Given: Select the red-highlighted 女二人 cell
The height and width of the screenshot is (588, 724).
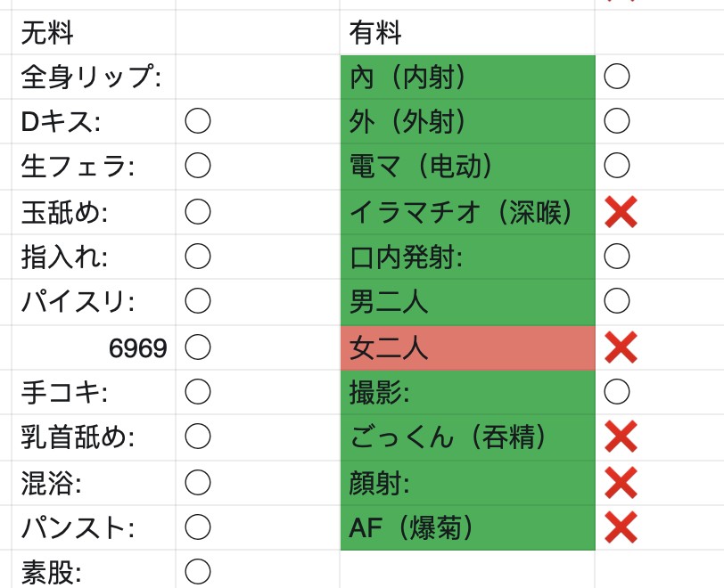Looking at the screenshot, I should (468, 347).
